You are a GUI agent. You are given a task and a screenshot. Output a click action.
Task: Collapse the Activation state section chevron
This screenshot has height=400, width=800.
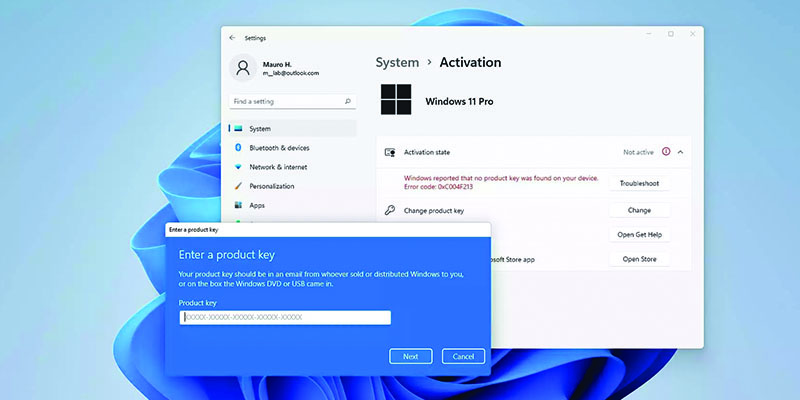[x=681, y=152]
